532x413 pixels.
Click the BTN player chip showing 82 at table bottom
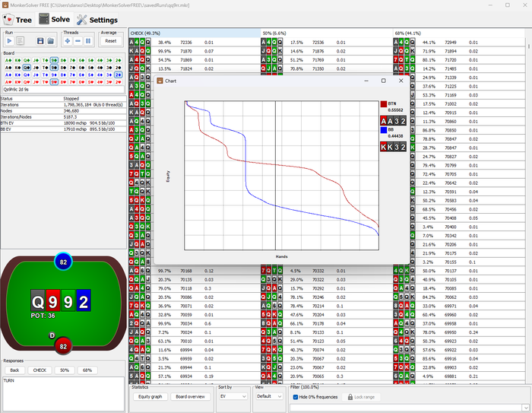63,346
